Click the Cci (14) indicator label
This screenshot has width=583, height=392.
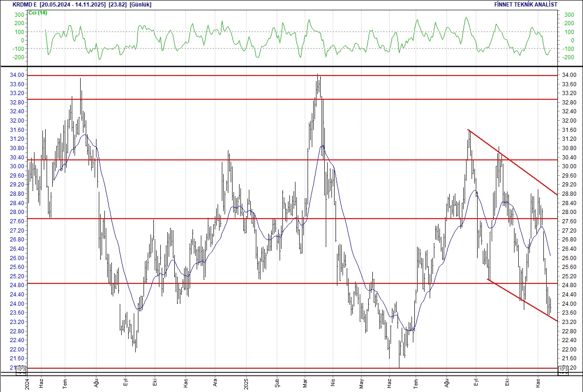coord(38,13)
